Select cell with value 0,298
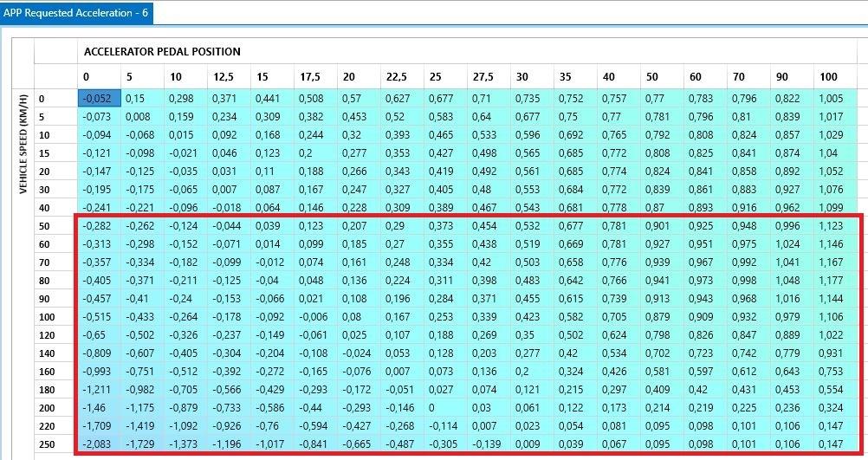Viewport: 868px width, 460px height. (x=185, y=99)
